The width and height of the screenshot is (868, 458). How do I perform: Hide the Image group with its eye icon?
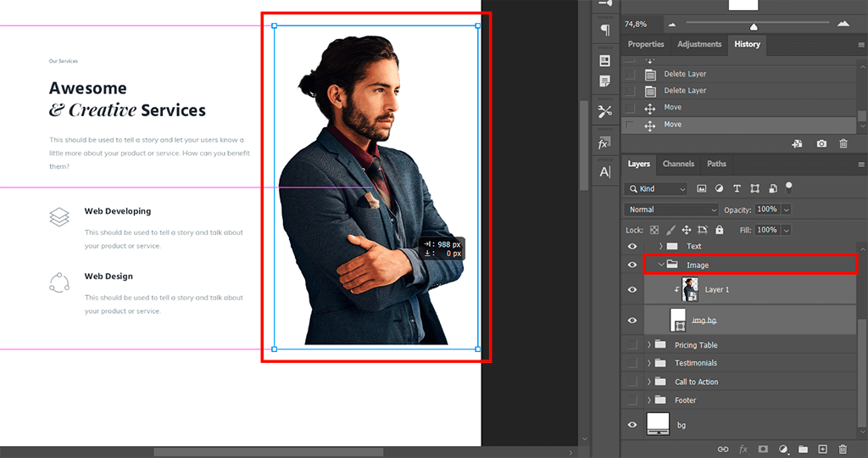tap(632, 265)
